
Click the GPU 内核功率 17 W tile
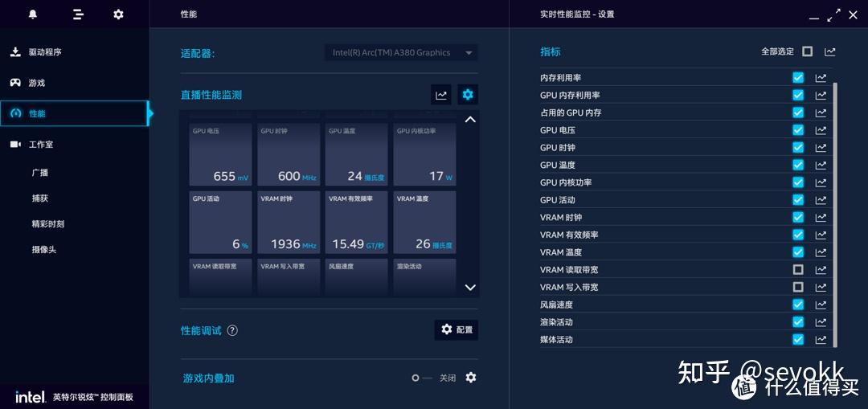point(424,154)
